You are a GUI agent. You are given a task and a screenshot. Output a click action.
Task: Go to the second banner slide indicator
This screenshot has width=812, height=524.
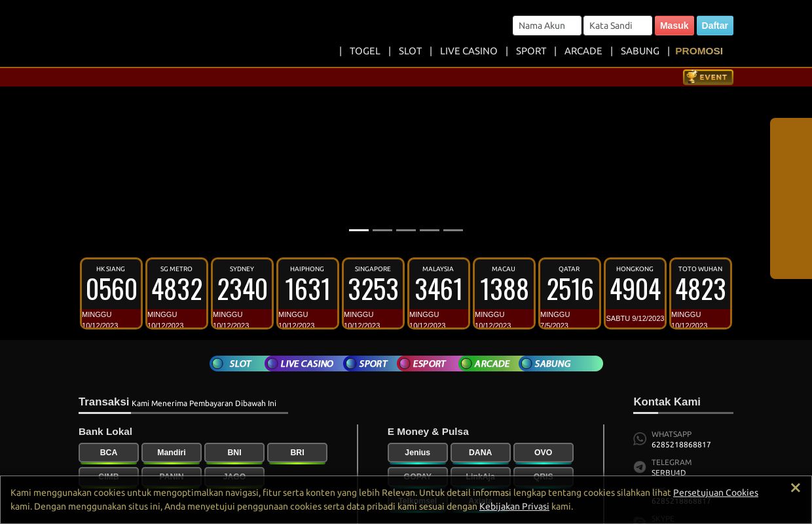tap(382, 230)
